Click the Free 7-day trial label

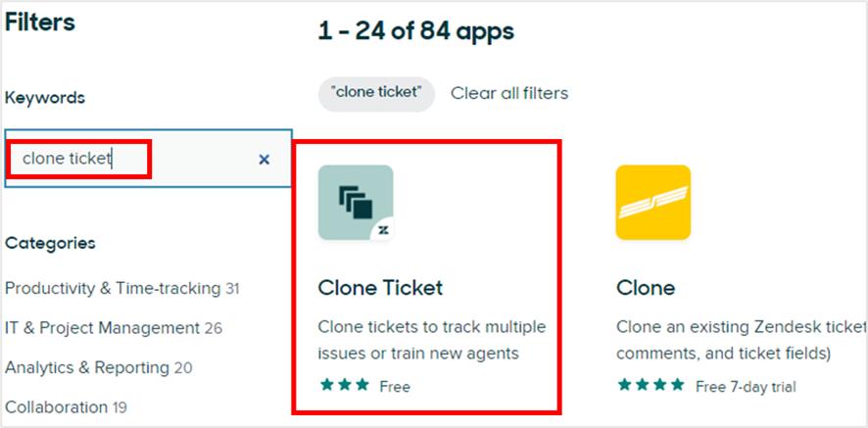pyautogui.click(x=746, y=386)
